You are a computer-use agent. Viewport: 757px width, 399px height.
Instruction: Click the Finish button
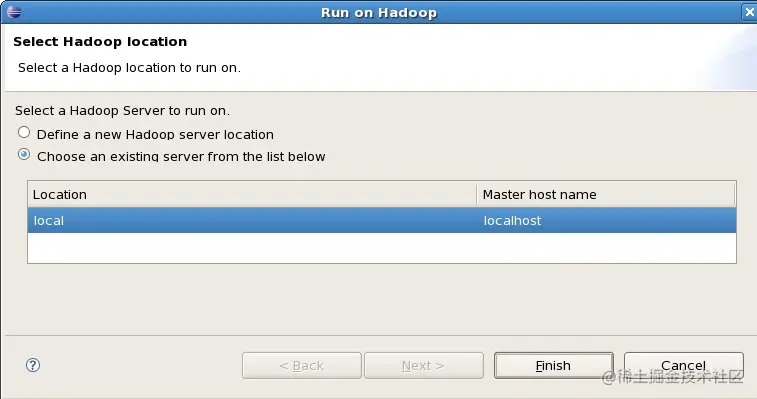(x=554, y=366)
